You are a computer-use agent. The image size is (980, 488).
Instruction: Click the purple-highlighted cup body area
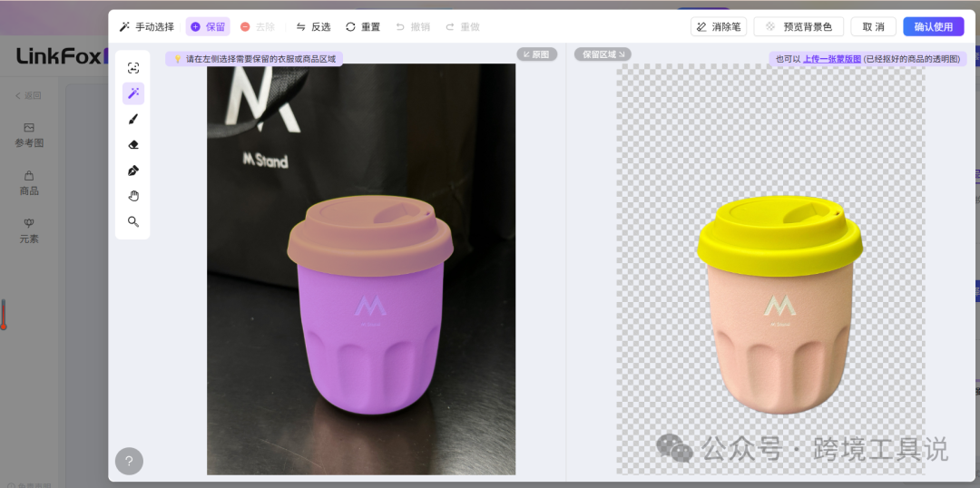click(370, 337)
